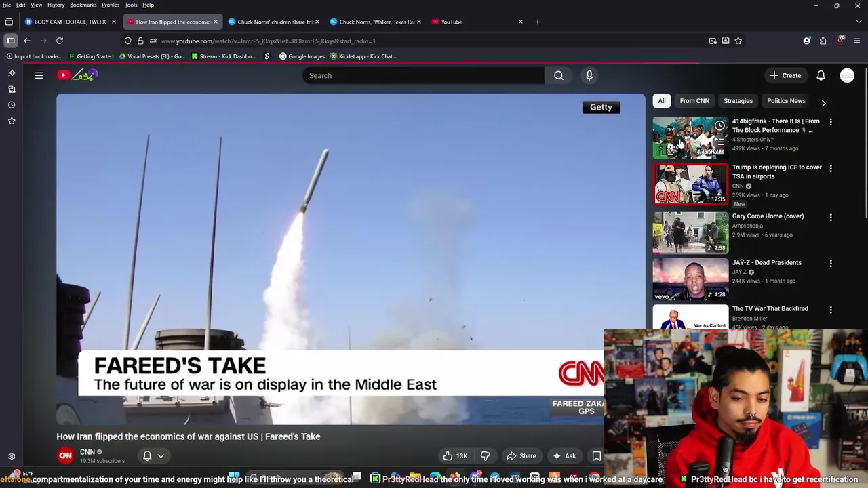Open the Edit menu

21,5
